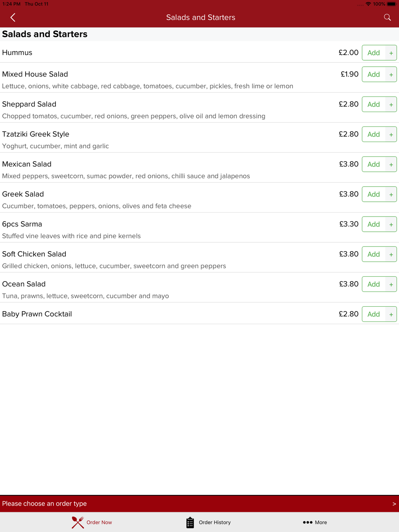Add 6pcs Sarma to order
Screen dimensions: 399x532
(x=374, y=224)
